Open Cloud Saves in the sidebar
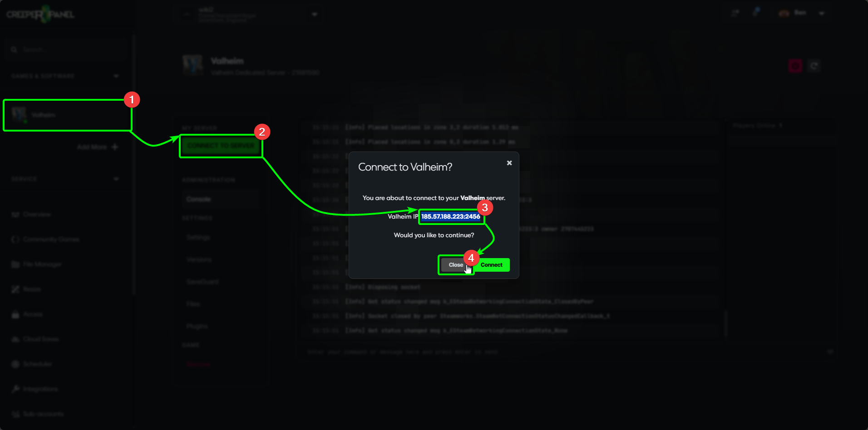 tap(35, 339)
